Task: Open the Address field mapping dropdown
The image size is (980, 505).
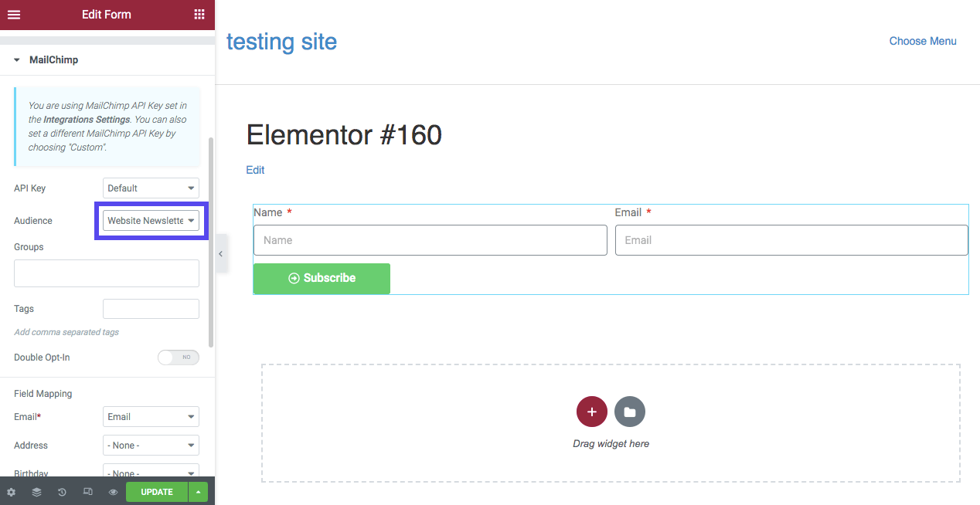Action: (151, 445)
